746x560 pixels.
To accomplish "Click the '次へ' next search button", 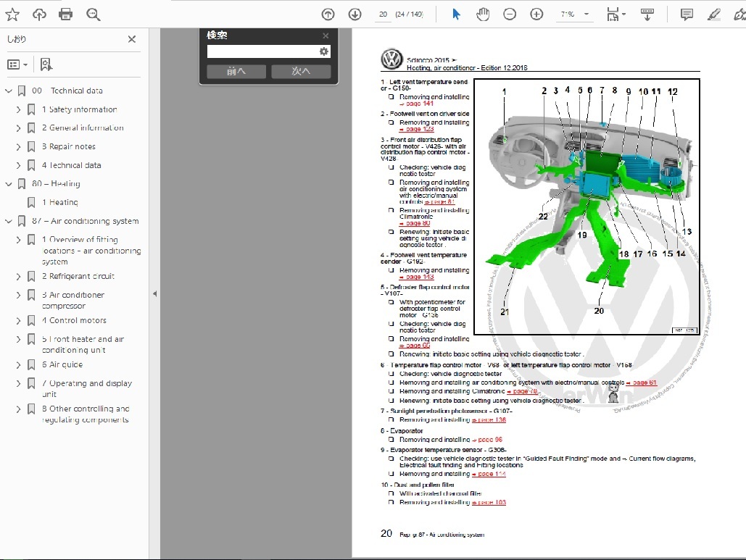I will tap(301, 71).
